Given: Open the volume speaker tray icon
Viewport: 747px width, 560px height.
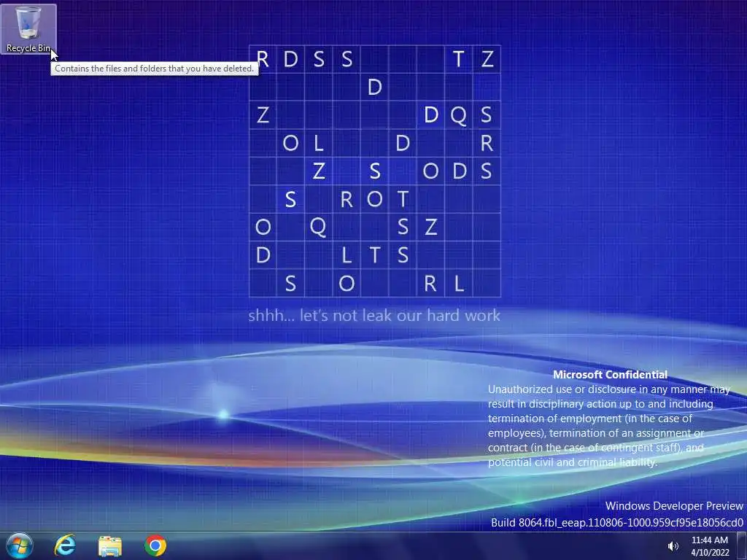Looking at the screenshot, I should click(x=673, y=546).
